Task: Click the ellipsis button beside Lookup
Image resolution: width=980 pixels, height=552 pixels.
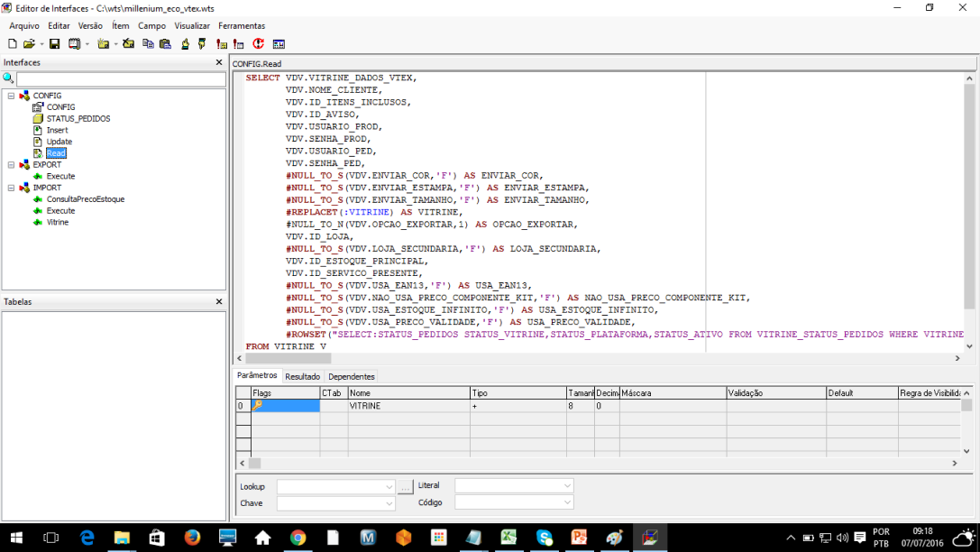Action: [x=406, y=486]
